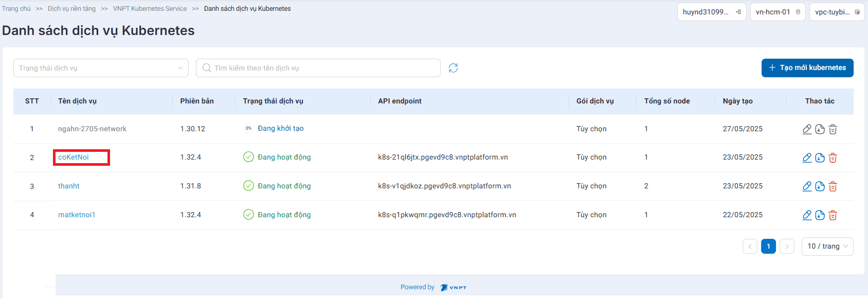Click the download icon in the matketnoi1 row

(820, 215)
